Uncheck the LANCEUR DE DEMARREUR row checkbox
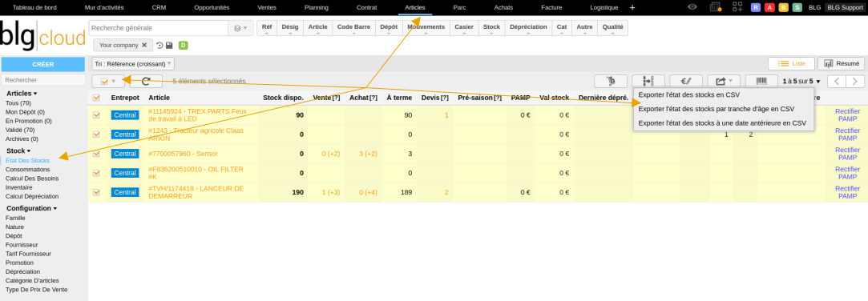The height and width of the screenshot is (301, 868). coord(96,192)
